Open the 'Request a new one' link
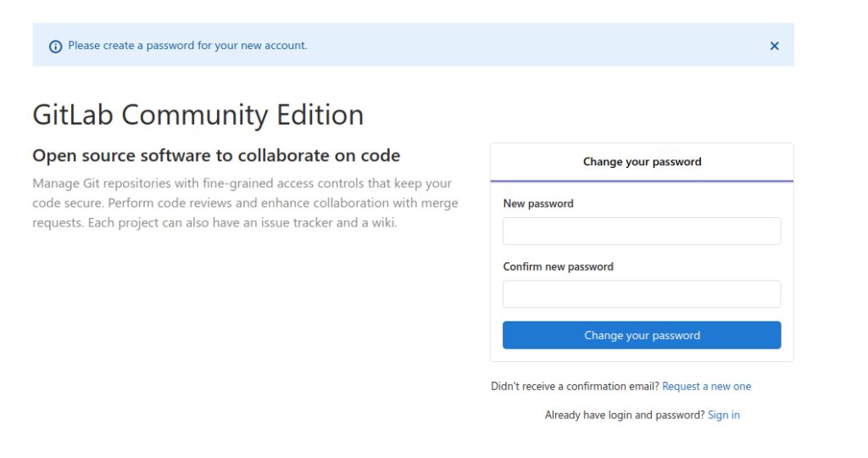Screen dimensions: 868x458 (x=706, y=386)
